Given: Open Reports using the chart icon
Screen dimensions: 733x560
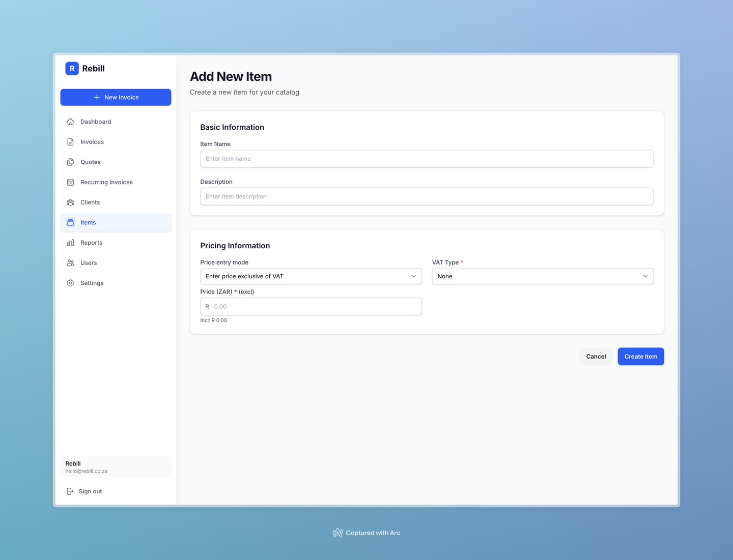Looking at the screenshot, I should [x=70, y=243].
